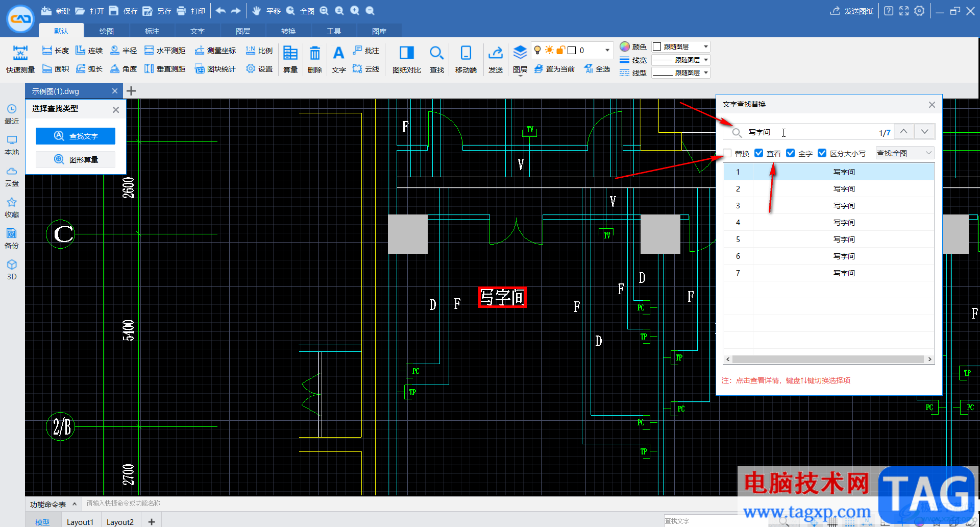The width and height of the screenshot is (980, 527).
Task: Click the results list horizontal scrollbar
Action: (x=829, y=360)
